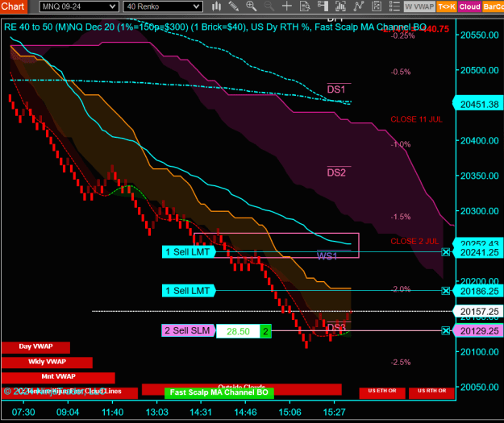Toggle the Cloud toolbar button
The image size is (504, 423).
[469, 6]
